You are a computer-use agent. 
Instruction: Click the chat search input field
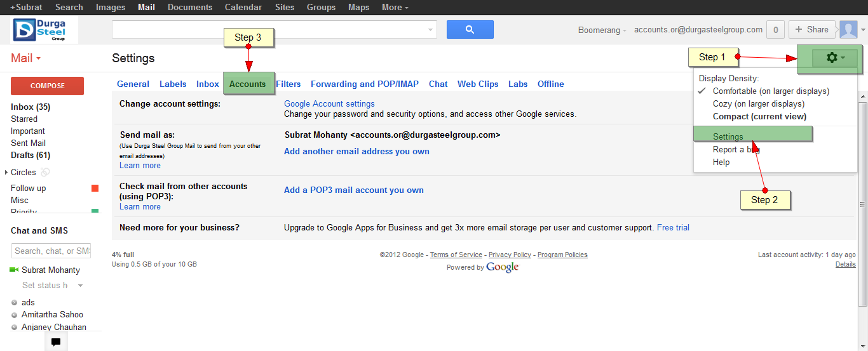(x=51, y=251)
